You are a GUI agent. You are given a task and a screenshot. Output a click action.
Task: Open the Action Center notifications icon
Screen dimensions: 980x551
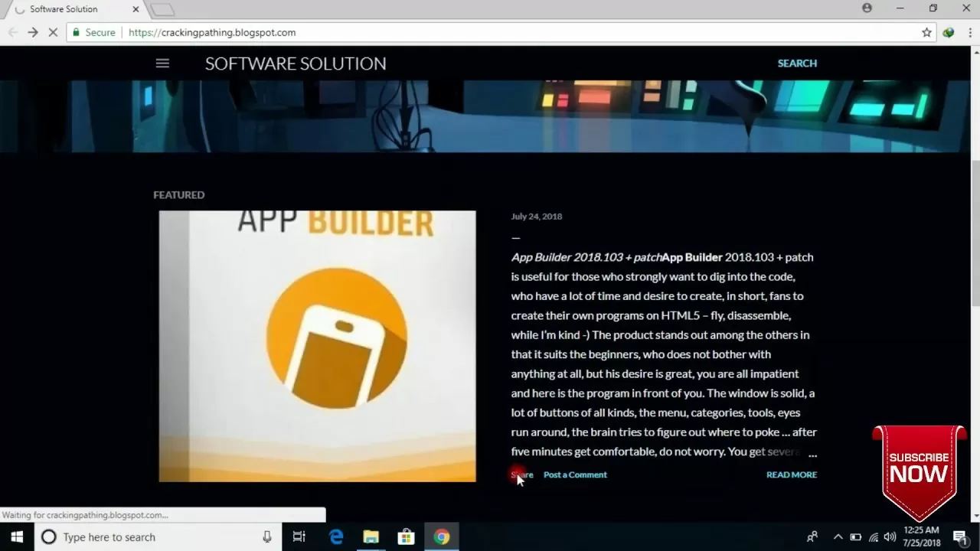(x=960, y=537)
